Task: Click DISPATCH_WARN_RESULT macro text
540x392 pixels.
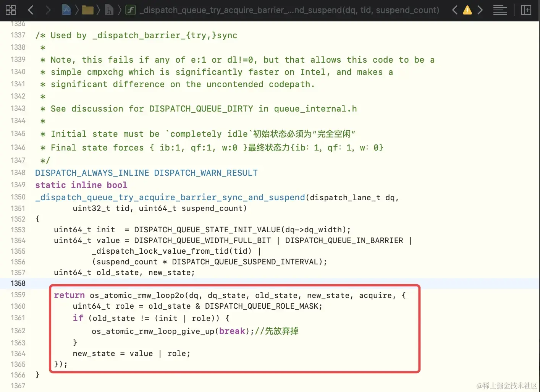Action: coord(206,173)
